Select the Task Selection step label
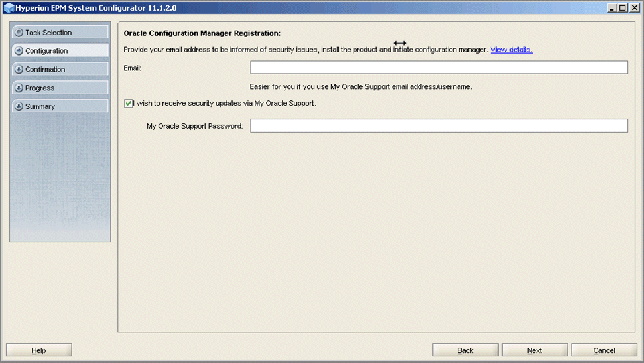This screenshot has height=363, width=644. point(48,33)
